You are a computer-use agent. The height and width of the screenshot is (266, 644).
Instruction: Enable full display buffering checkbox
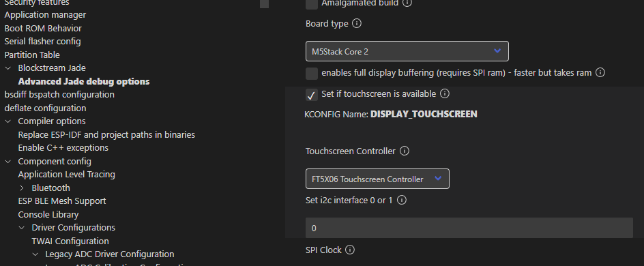(312, 74)
